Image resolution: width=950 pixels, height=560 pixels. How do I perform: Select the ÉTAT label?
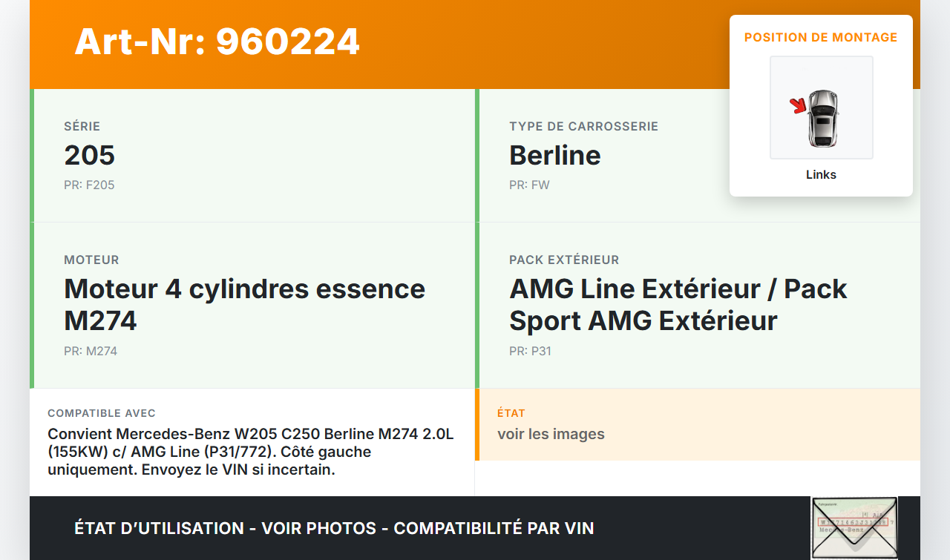pos(511,413)
